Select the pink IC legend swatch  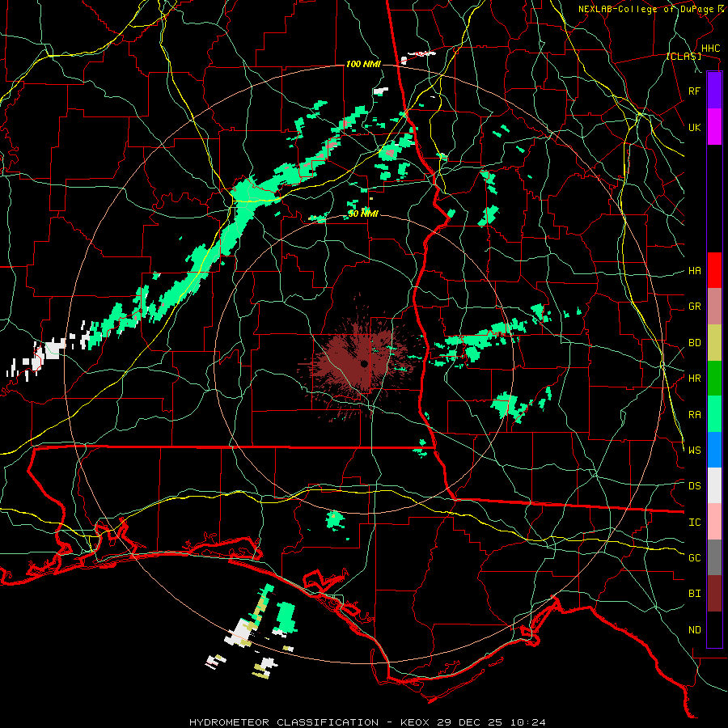pyautogui.click(x=714, y=522)
